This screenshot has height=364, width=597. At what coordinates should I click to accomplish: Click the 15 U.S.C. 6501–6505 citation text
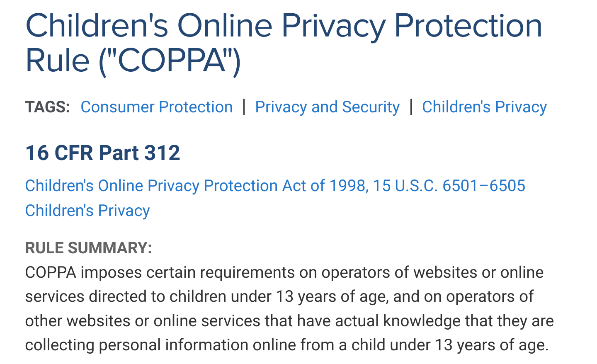(449, 186)
